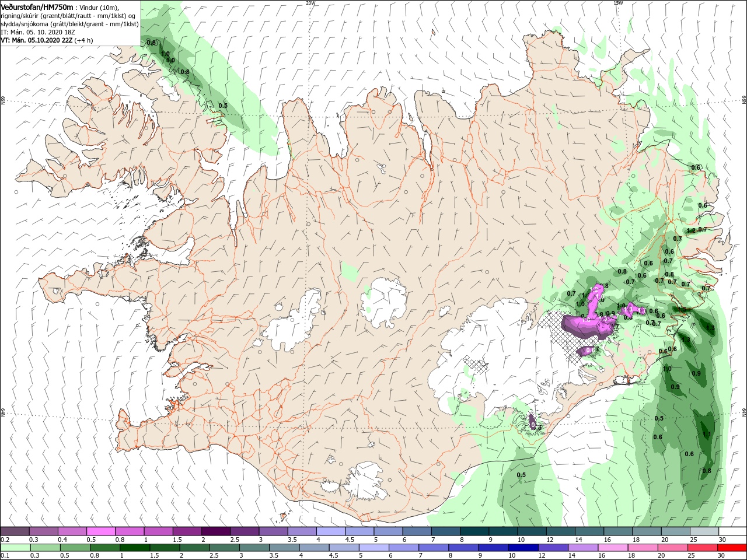747x560 pixels.
Task: Click the '25' label on the upper scale
Action: pos(693,540)
